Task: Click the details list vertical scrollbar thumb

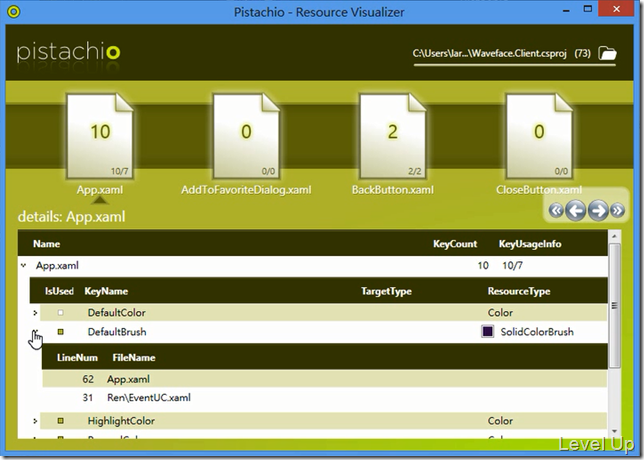Action: (x=614, y=306)
